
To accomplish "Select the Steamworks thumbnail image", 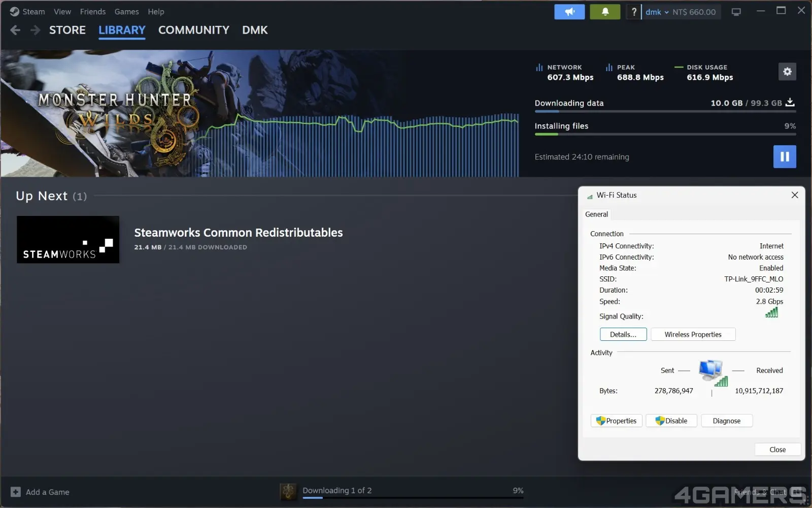I will 68,240.
